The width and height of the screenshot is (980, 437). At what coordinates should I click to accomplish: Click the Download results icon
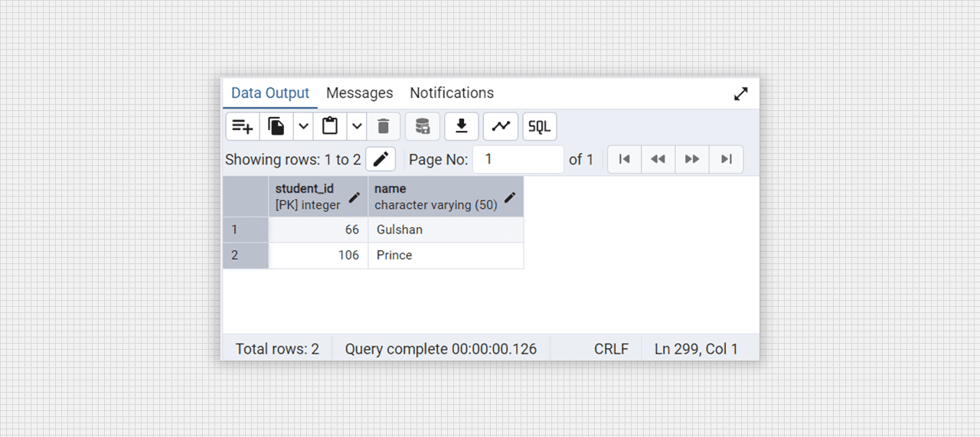point(462,126)
